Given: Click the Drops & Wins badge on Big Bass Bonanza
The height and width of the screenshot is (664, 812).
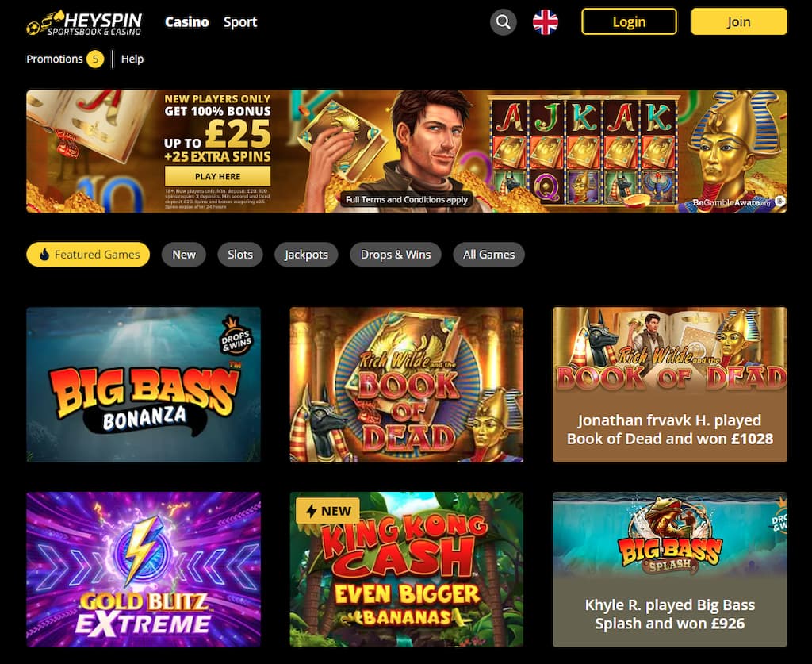Looking at the screenshot, I should (x=236, y=336).
